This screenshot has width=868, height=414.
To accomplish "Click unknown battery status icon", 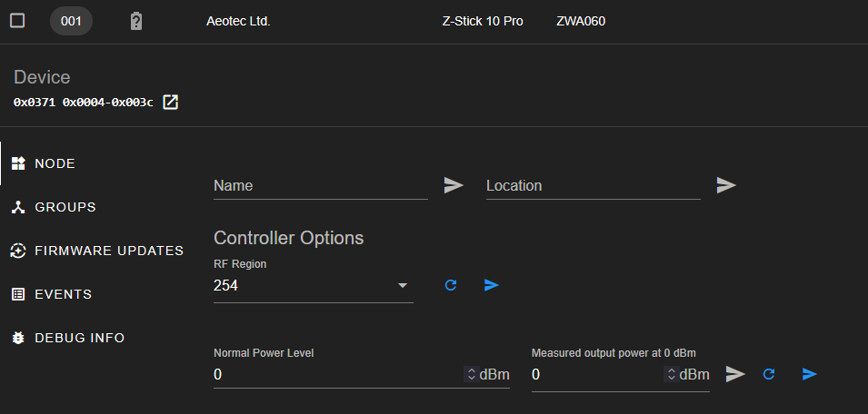I will pyautogui.click(x=136, y=22).
